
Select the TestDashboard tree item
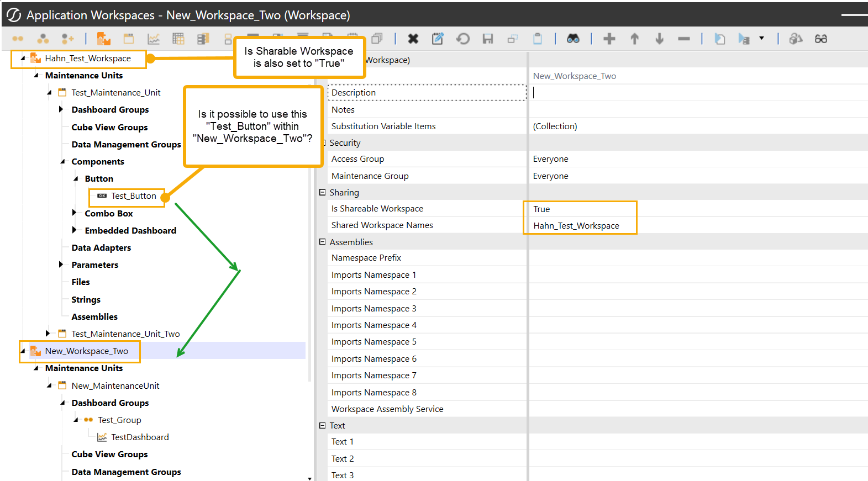tap(140, 437)
